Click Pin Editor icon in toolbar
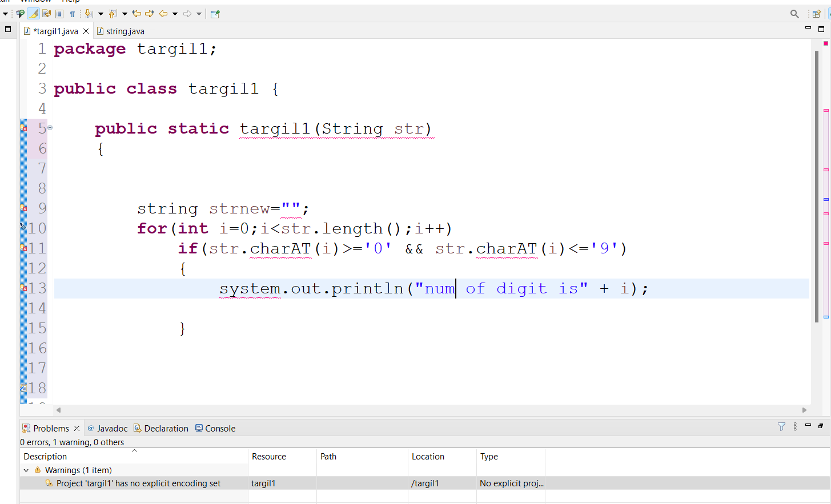 pyautogui.click(x=215, y=14)
